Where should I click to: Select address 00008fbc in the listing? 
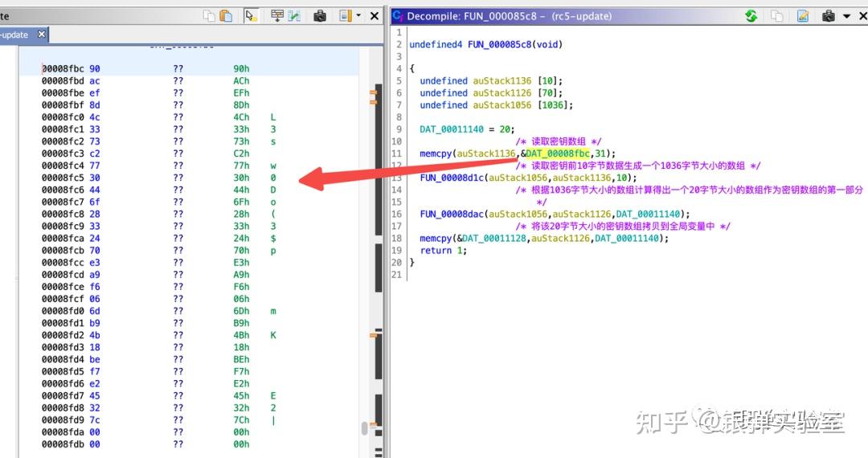tap(63, 68)
